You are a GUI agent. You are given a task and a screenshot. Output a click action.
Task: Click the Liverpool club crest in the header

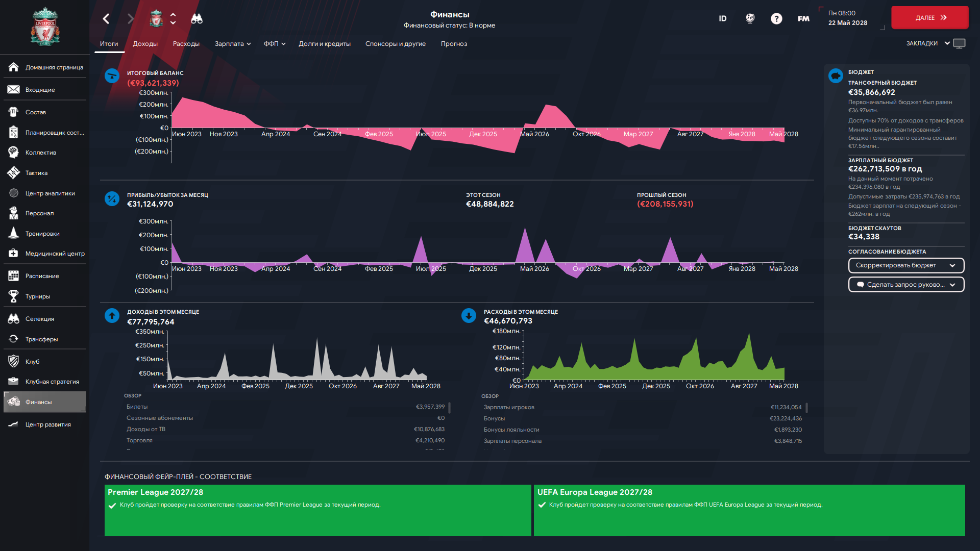point(156,19)
